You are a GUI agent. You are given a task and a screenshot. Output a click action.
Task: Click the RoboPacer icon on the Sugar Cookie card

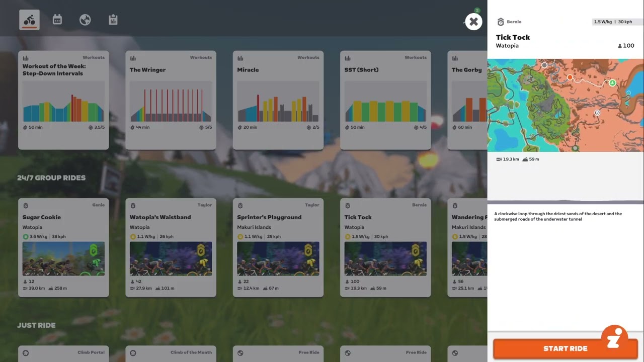point(26,206)
